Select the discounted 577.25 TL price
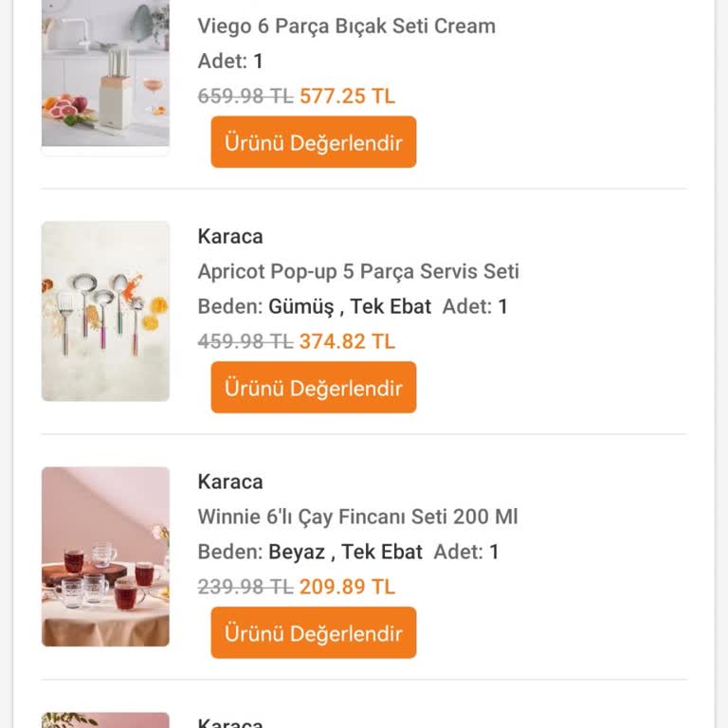This screenshot has width=728, height=728. click(x=347, y=96)
